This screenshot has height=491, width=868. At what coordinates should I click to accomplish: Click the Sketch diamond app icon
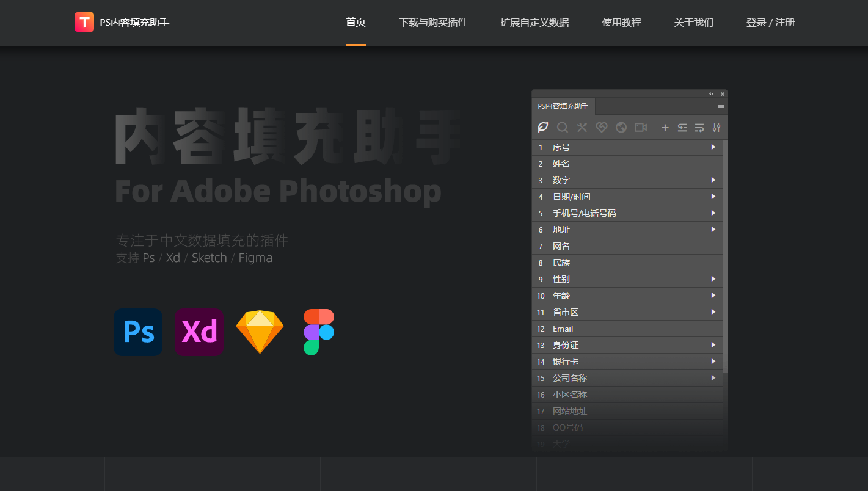(260, 332)
